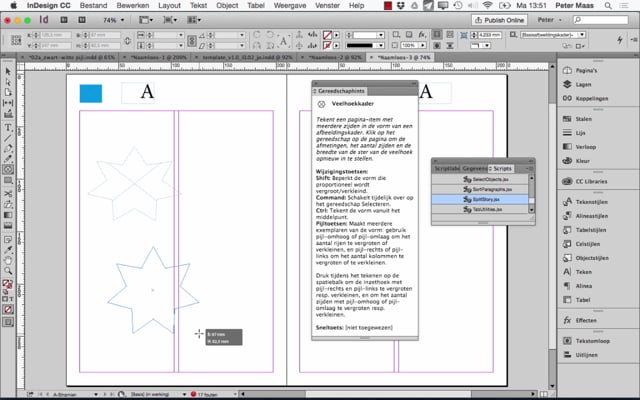
Task: Select the reference point locator grid
Action: (16, 40)
